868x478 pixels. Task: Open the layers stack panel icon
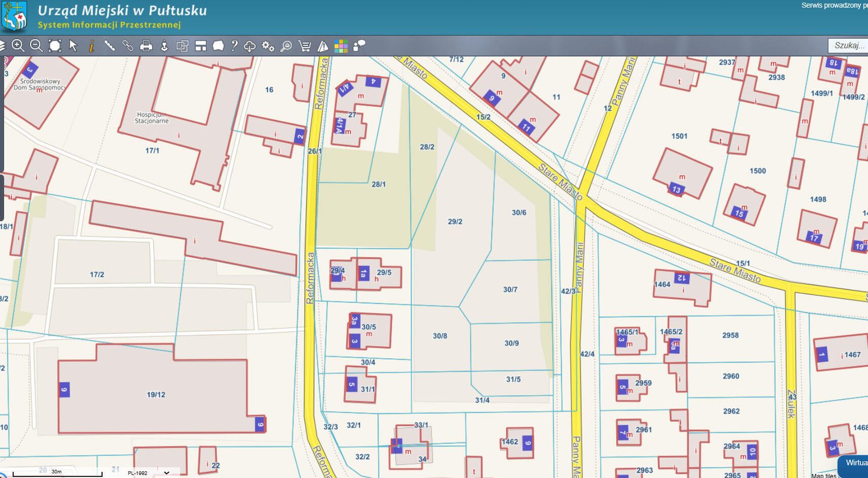click(2, 46)
